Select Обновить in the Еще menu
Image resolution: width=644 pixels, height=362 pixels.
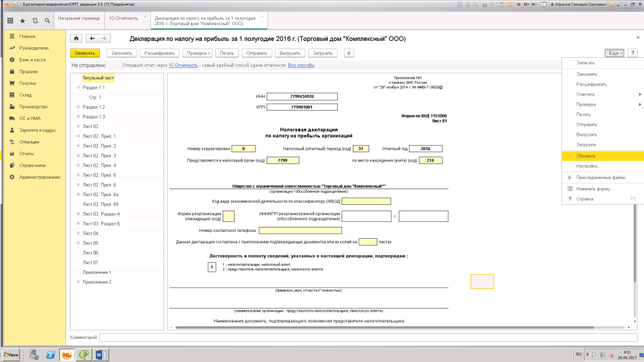[x=602, y=156]
